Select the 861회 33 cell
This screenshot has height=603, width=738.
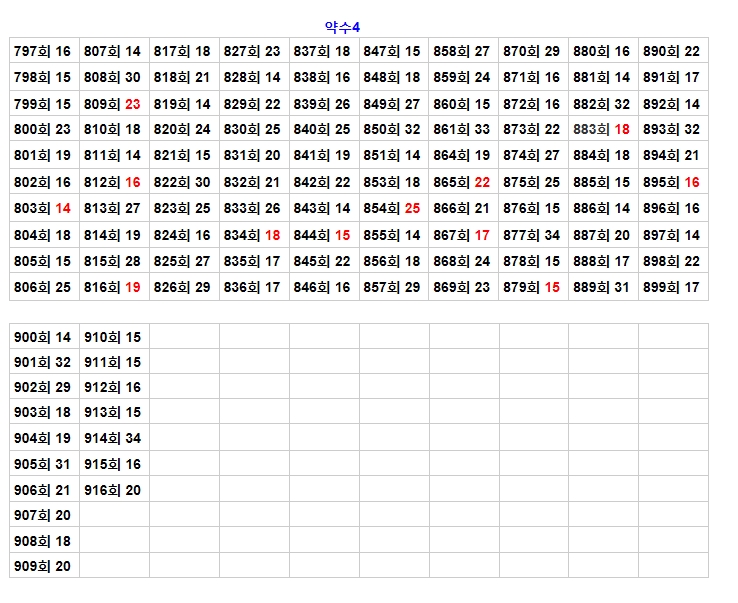pos(463,130)
